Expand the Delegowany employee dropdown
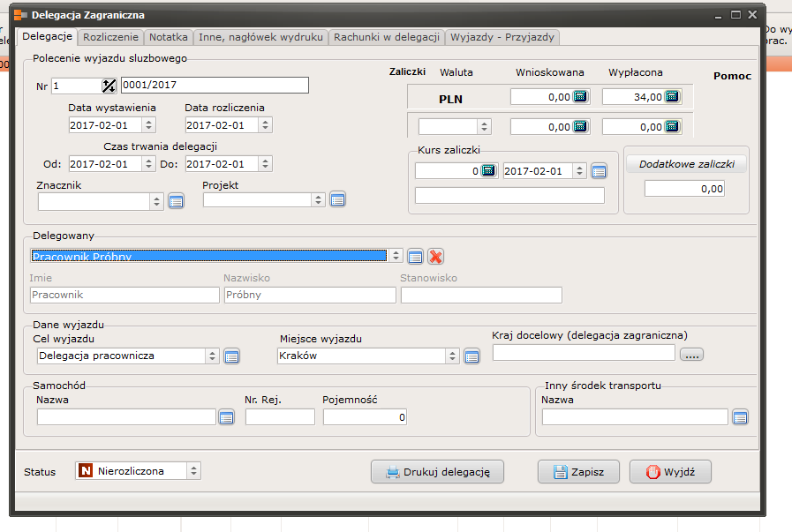The height and width of the screenshot is (532, 792). click(x=396, y=256)
